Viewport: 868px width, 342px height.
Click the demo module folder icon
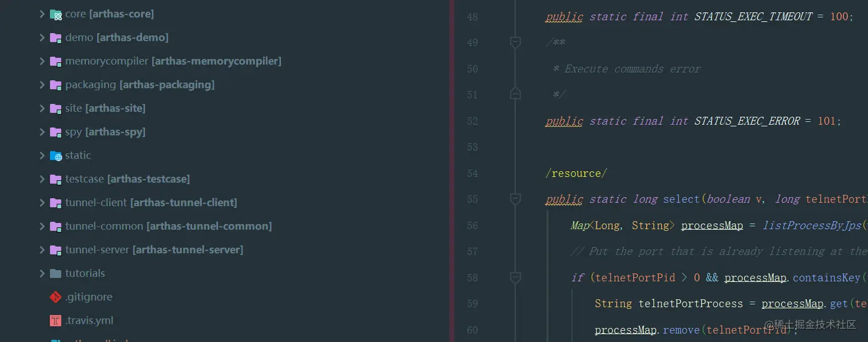56,38
